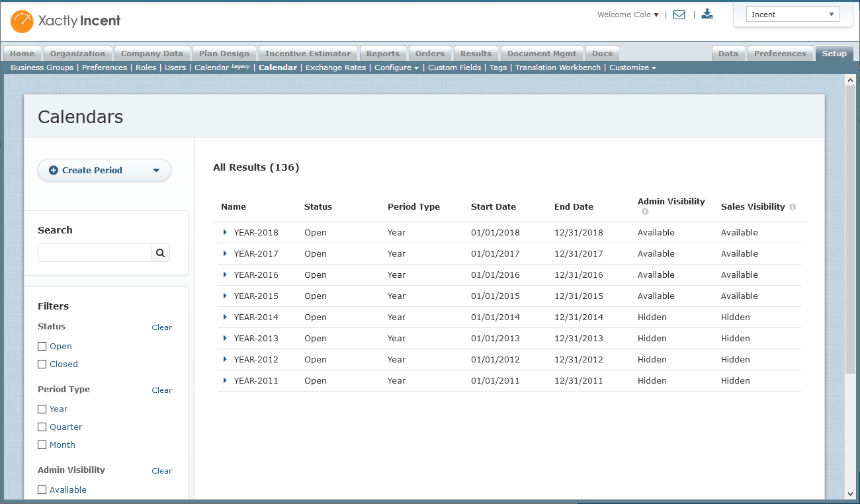Click the download icon in header
The width and height of the screenshot is (860, 504).
click(707, 14)
